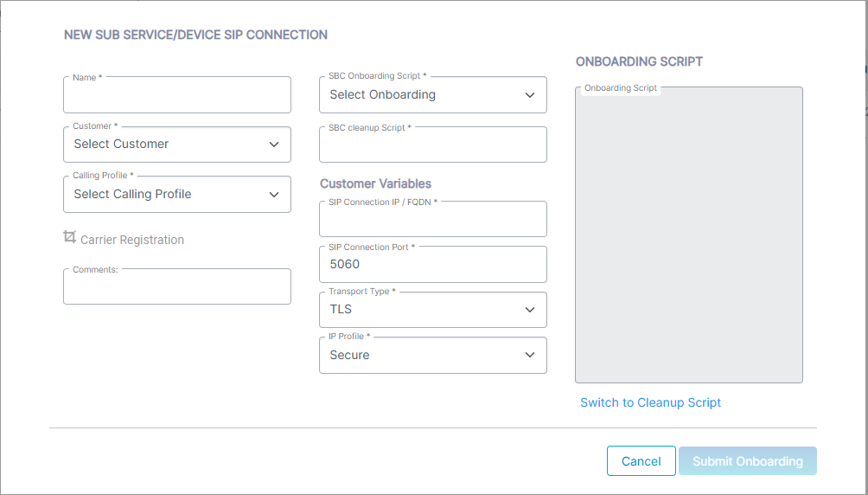Expand the Select Calling Profile dropdown
The image size is (868, 495).
(177, 195)
